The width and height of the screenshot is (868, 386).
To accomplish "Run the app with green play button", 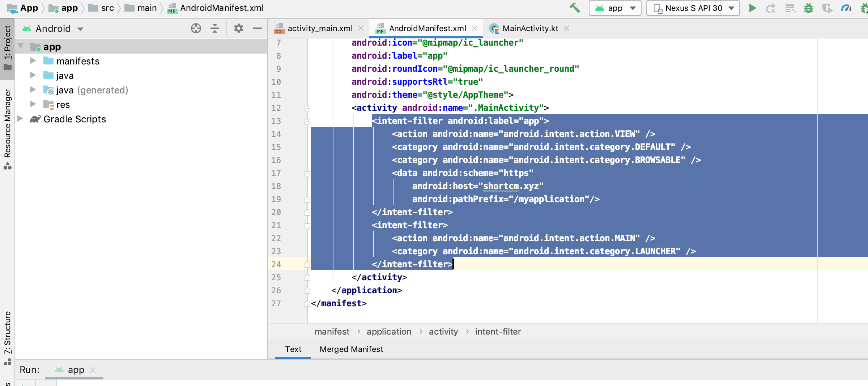I will [x=752, y=8].
